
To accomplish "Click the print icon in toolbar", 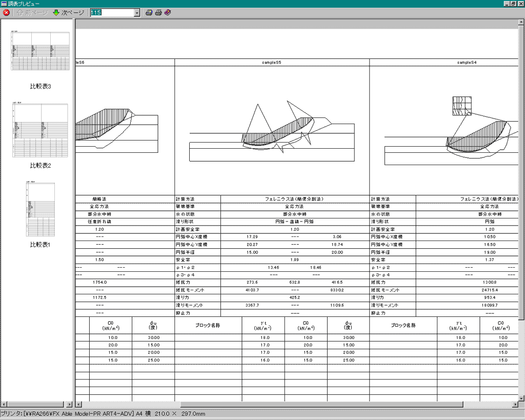I will click(158, 13).
